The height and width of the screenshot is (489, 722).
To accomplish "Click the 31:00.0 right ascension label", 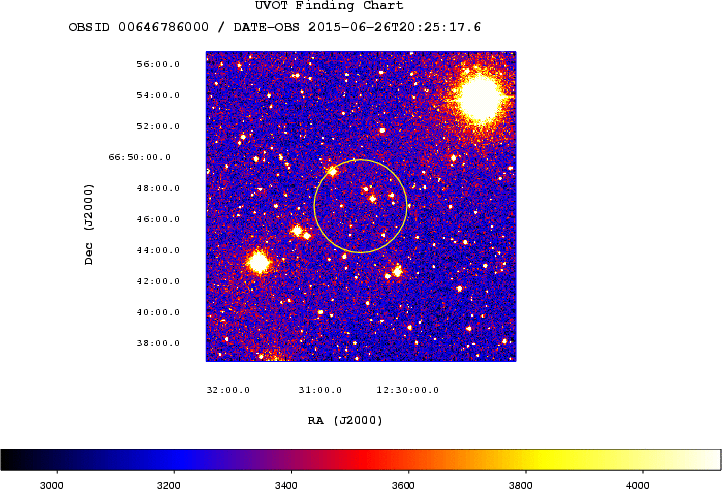I will pyautogui.click(x=320, y=390).
